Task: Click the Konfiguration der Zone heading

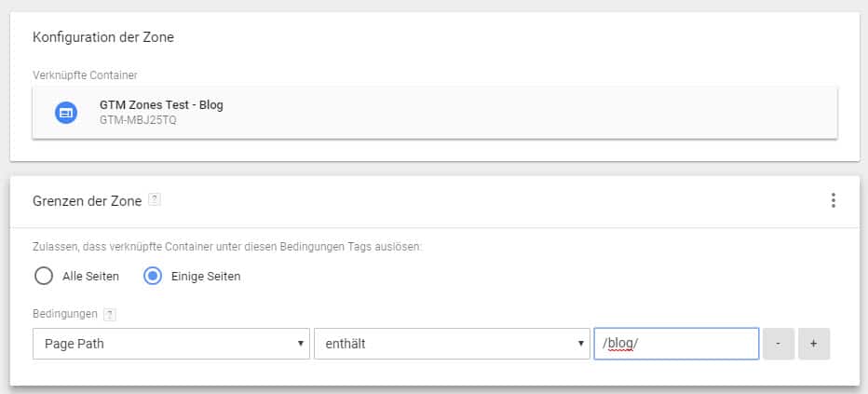Action: (x=103, y=37)
